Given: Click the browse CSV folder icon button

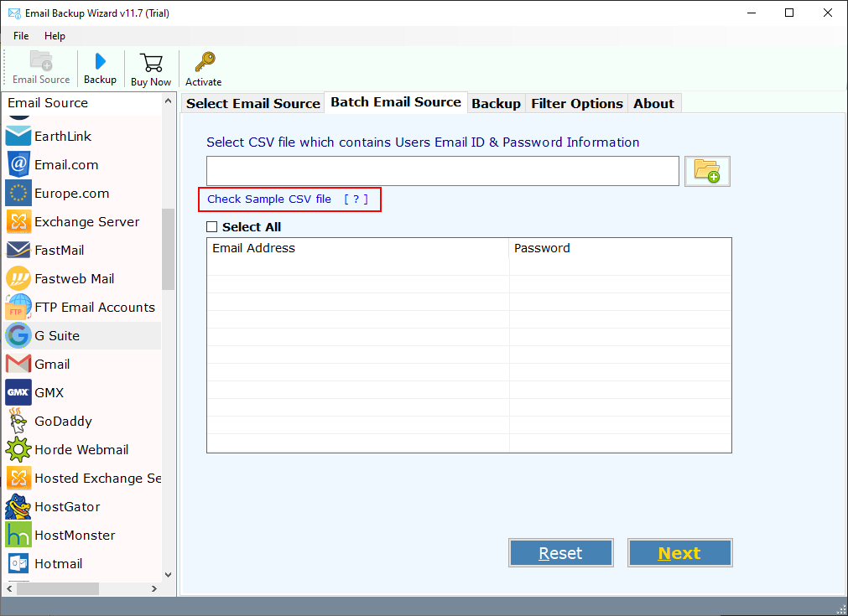Looking at the screenshot, I should [707, 171].
